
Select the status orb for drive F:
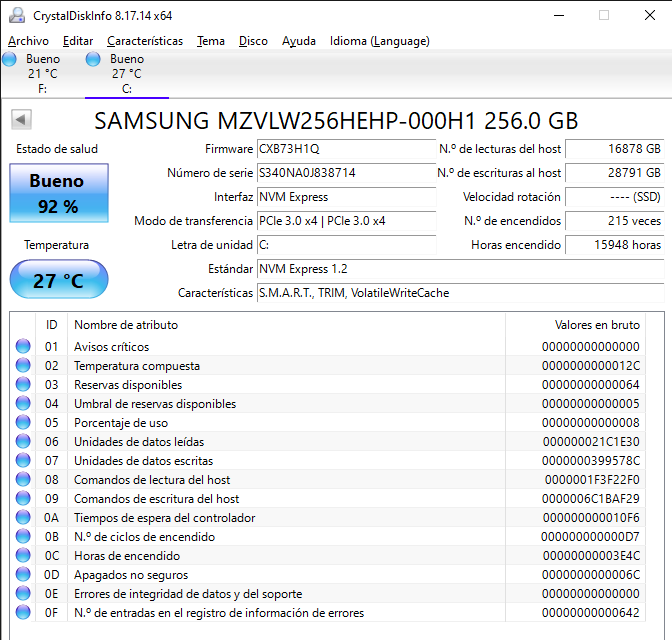(10, 60)
